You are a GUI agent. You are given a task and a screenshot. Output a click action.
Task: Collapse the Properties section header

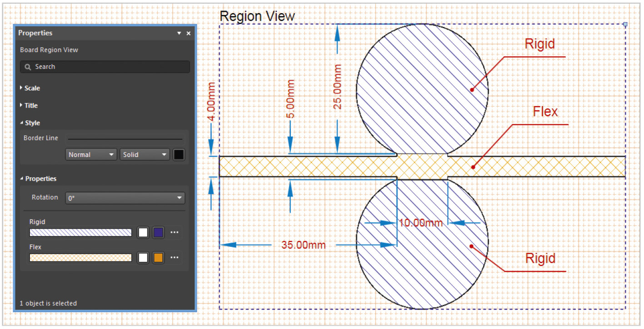pyautogui.click(x=38, y=179)
